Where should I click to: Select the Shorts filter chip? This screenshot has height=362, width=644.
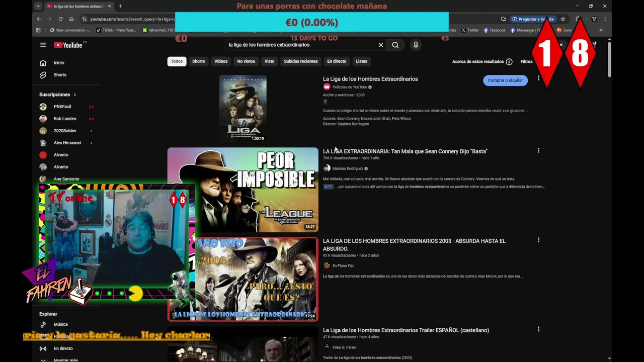pyautogui.click(x=198, y=61)
